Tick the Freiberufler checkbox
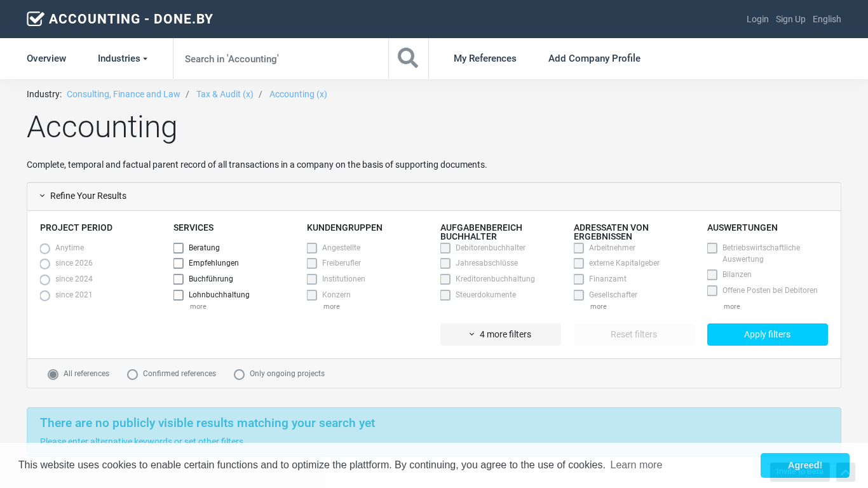This screenshot has width=868, height=488. click(x=312, y=263)
